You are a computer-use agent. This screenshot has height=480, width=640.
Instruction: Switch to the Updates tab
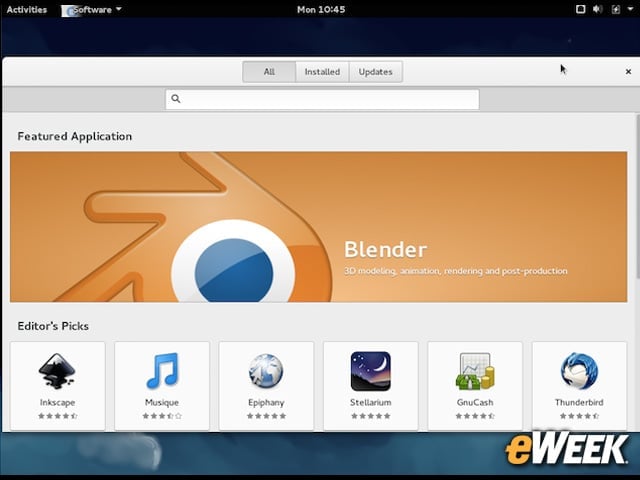pos(376,72)
